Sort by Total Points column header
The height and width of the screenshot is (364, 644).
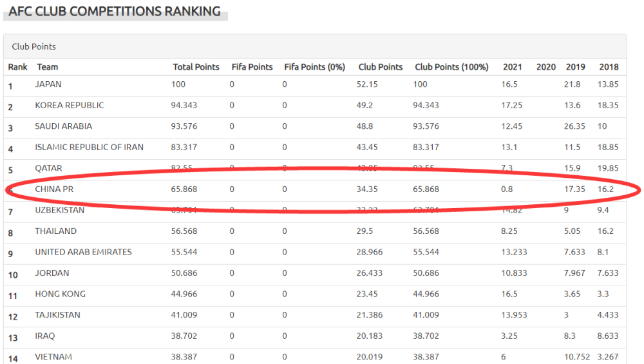tap(196, 67)
